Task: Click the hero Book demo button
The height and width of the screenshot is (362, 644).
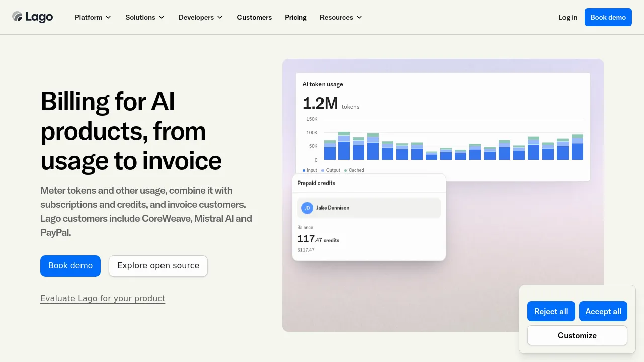Action: [70, 266]
